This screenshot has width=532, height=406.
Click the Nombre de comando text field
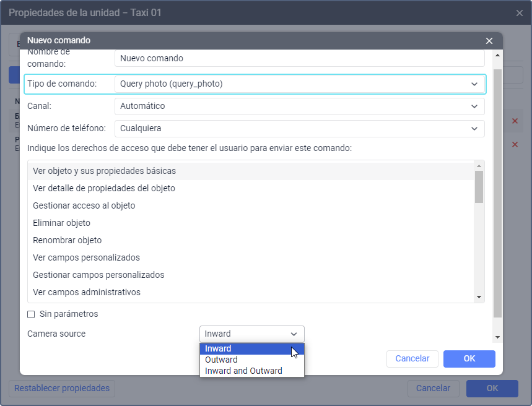click(x=300, y=59)
